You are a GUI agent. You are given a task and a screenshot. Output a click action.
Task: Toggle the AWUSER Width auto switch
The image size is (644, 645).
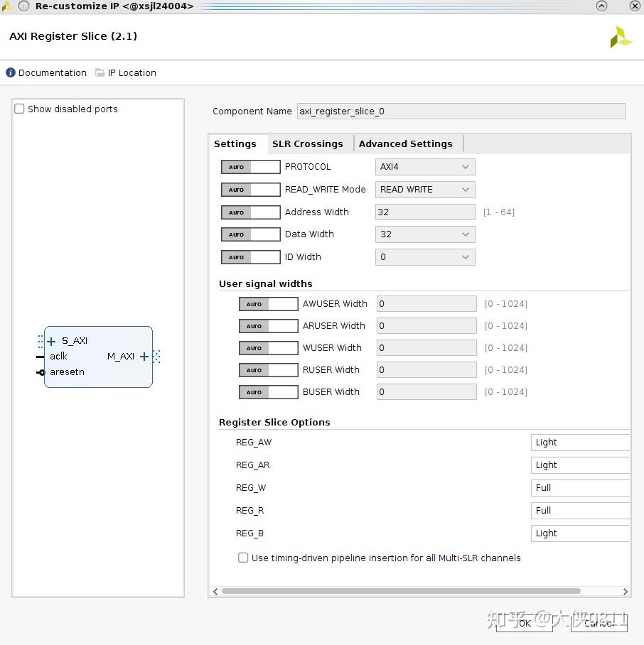point(268,304)
